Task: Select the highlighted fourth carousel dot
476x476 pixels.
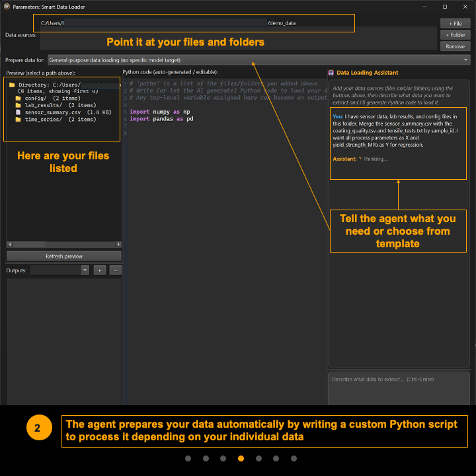Action: 241,458
